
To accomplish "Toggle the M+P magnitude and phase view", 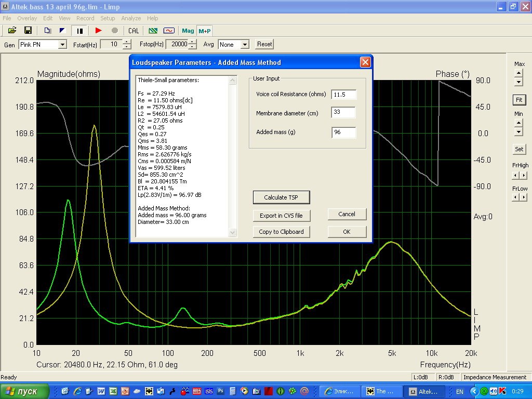I will 204,31.
